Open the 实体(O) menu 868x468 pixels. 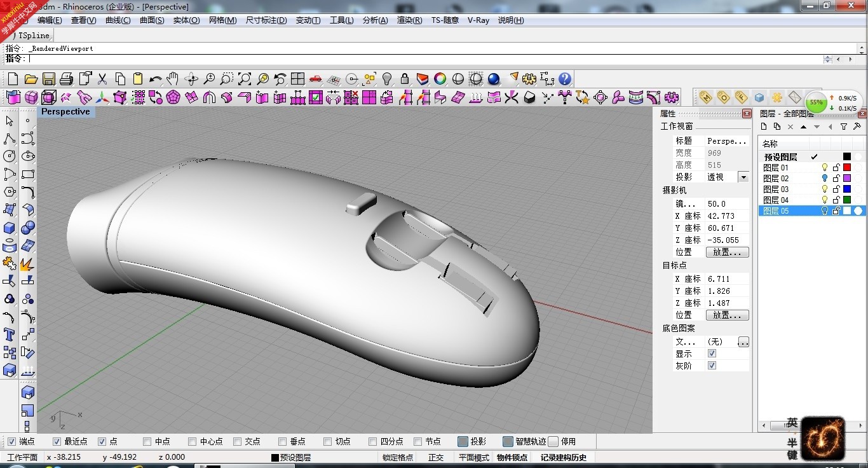[x=186, y=20]
